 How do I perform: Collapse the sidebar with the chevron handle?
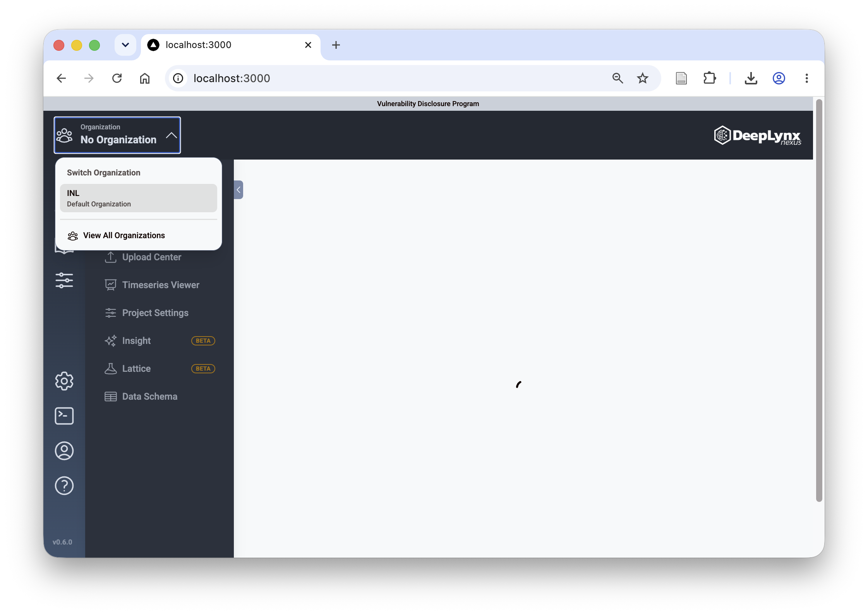point(238,190)
